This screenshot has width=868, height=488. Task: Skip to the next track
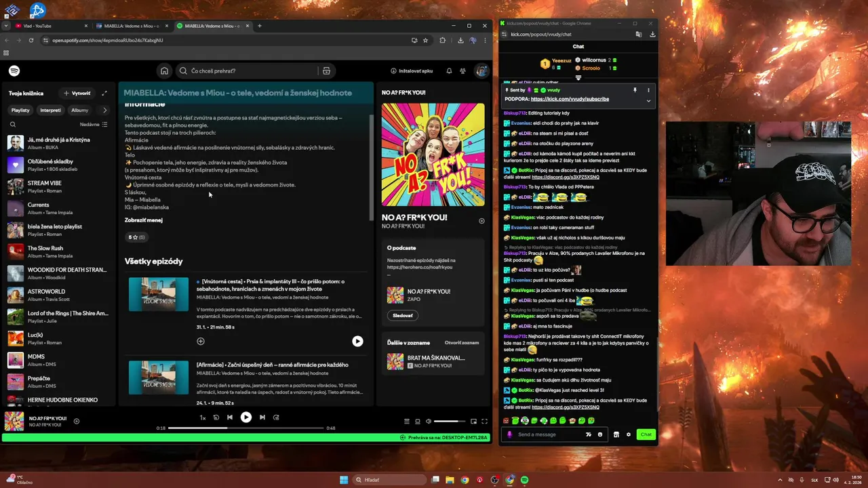262,418
